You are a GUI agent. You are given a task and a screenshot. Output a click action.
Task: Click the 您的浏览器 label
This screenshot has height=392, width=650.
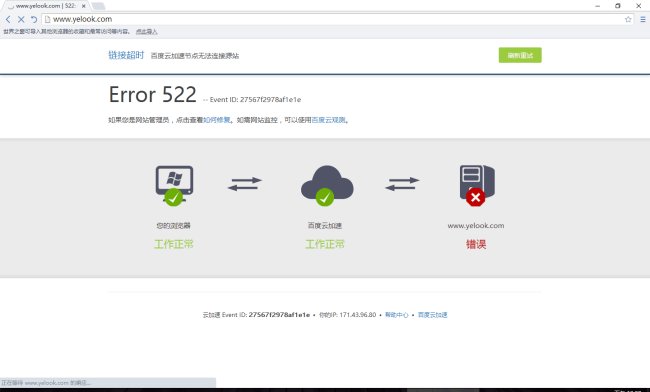click(x=173, y=225)
